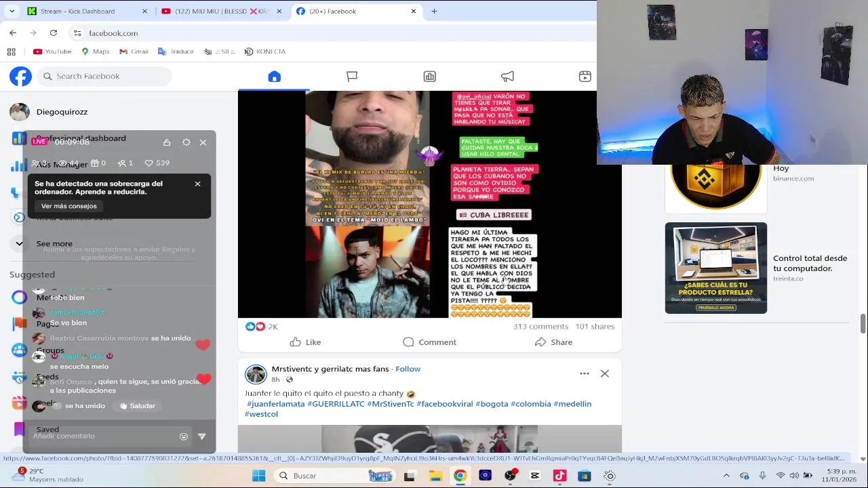This screenshot has width=868, height=488.
Task: Open TikTok app from the taskbar
Action: click(x=559, y=476)
